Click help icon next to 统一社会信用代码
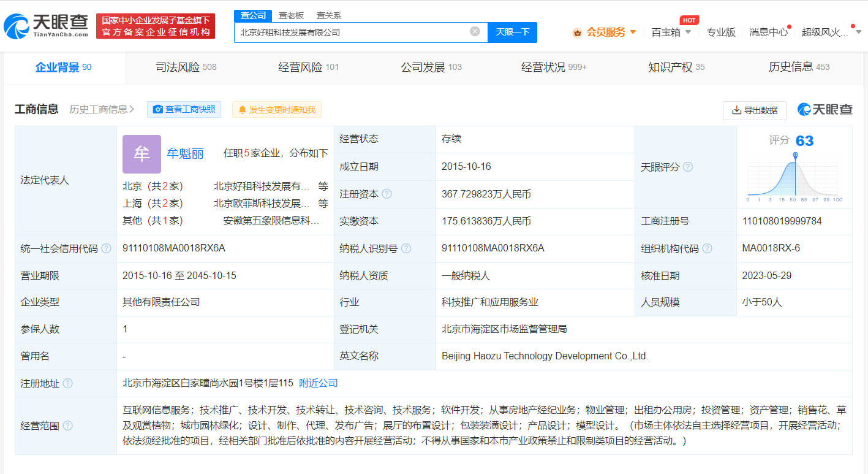The width and height of the screenshot is (868, 474). point(107,248)
